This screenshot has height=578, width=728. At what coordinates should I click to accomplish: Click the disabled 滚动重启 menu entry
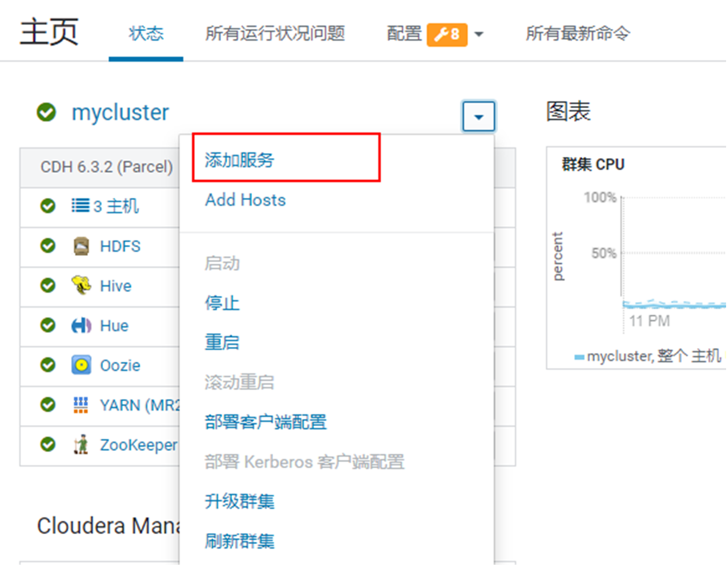coord(239,383)
